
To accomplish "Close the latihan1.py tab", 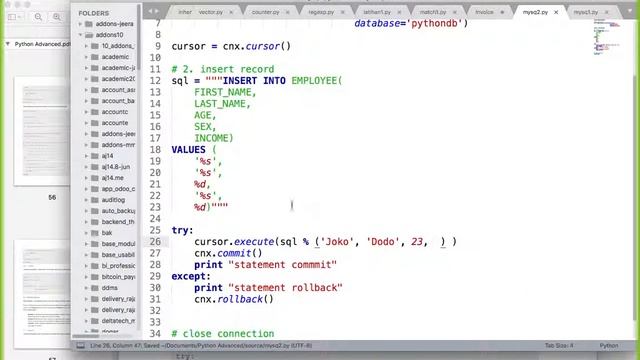I will click(x=399, y=12).
